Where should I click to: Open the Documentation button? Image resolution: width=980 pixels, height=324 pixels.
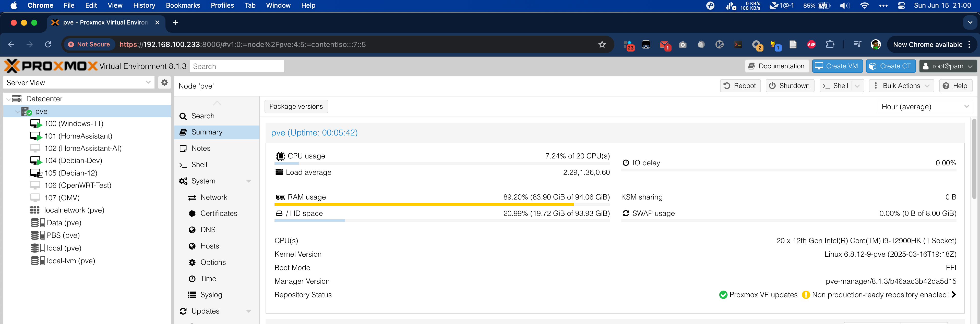[776, 66]
